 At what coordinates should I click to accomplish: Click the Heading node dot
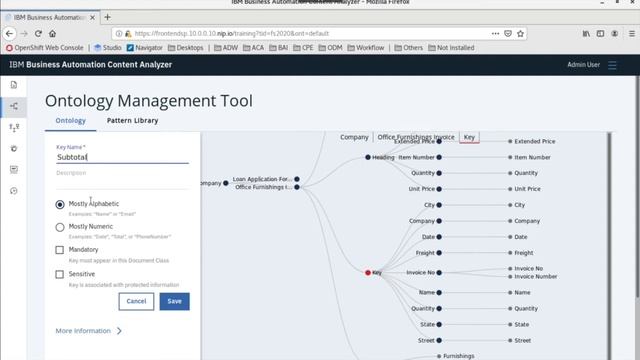pos(368,157)
